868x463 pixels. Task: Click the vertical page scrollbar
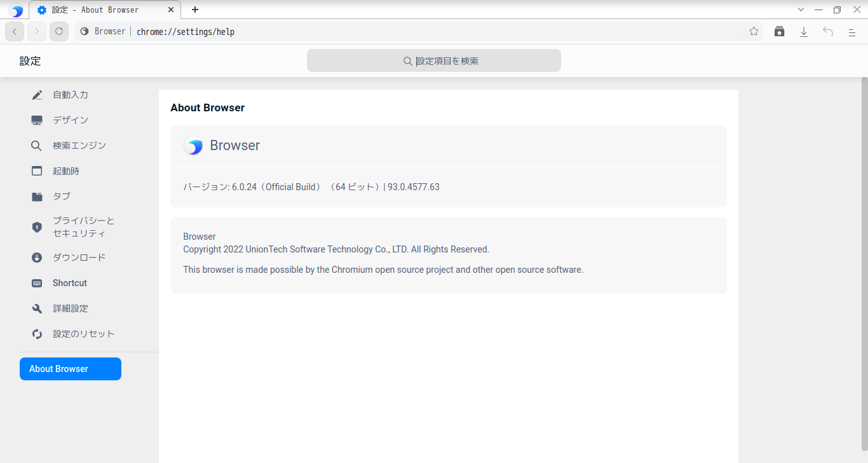coord(864,264)
